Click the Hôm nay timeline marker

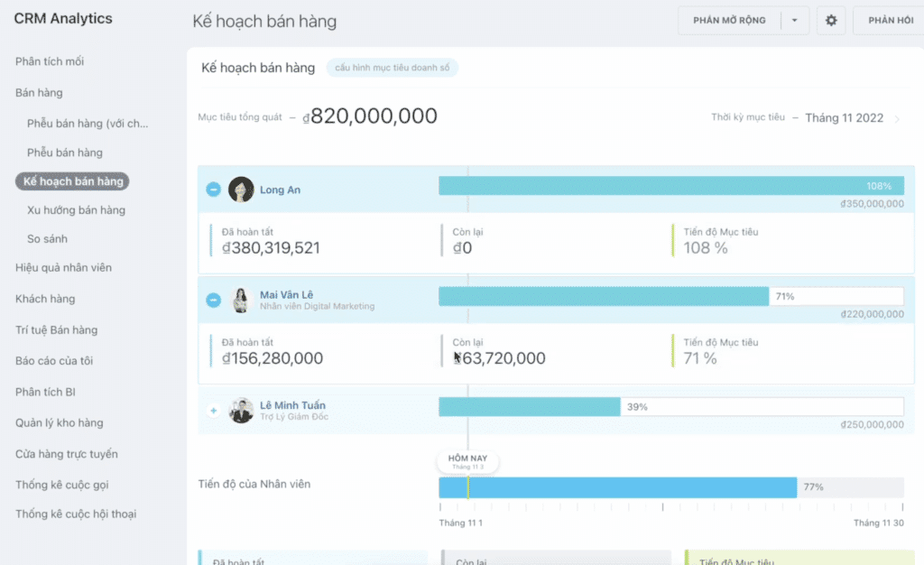pyautogui.click(x=467, y=461)
